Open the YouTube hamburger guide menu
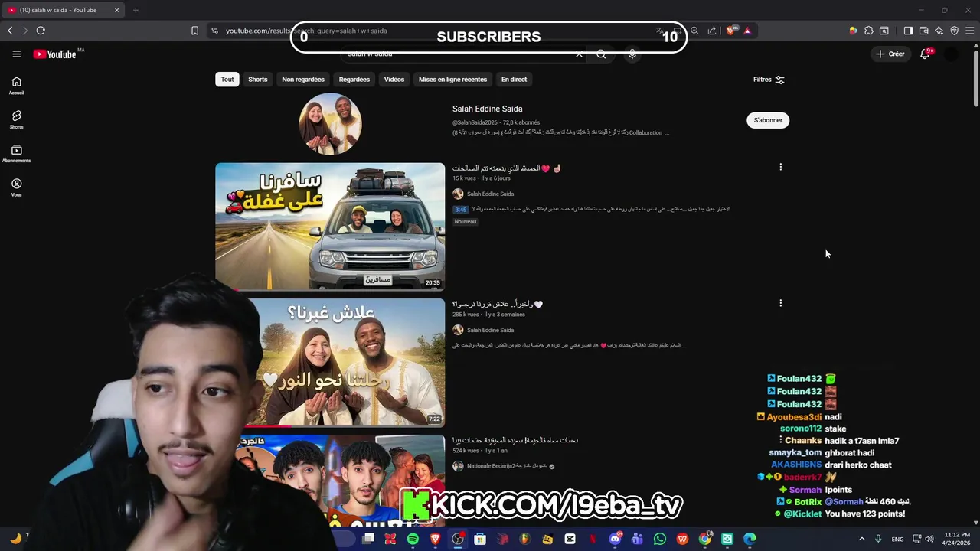Viewport: 980px width, 551px height. (16, 54)
